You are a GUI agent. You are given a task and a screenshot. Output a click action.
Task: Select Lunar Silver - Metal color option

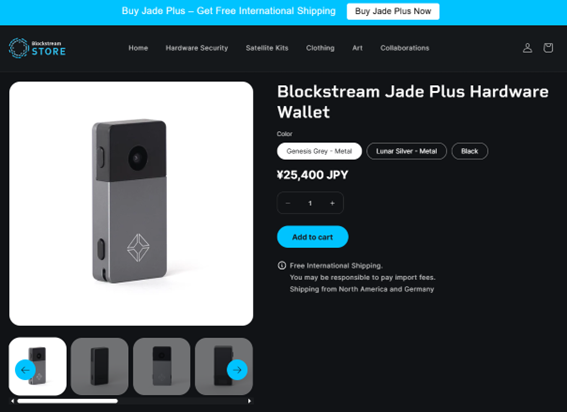click(406, 151)
